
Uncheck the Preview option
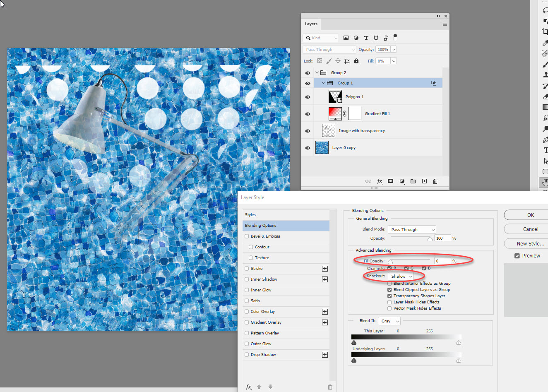pyautogui.click(x=517, y=255)
